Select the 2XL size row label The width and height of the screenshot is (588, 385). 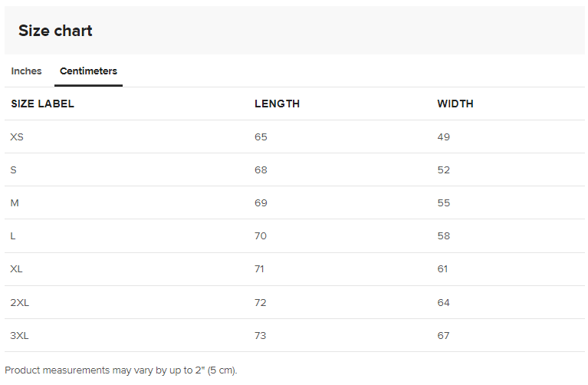19,302
